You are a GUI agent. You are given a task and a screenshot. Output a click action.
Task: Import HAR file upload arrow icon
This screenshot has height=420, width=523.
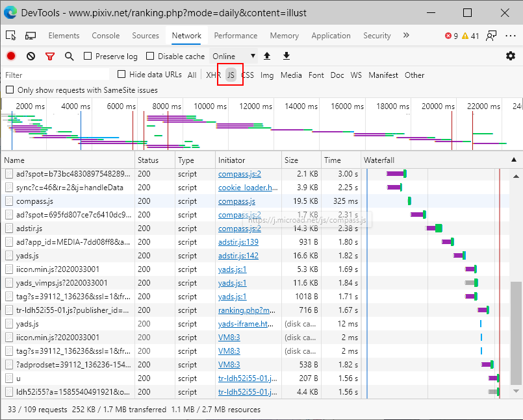(267, 56)
